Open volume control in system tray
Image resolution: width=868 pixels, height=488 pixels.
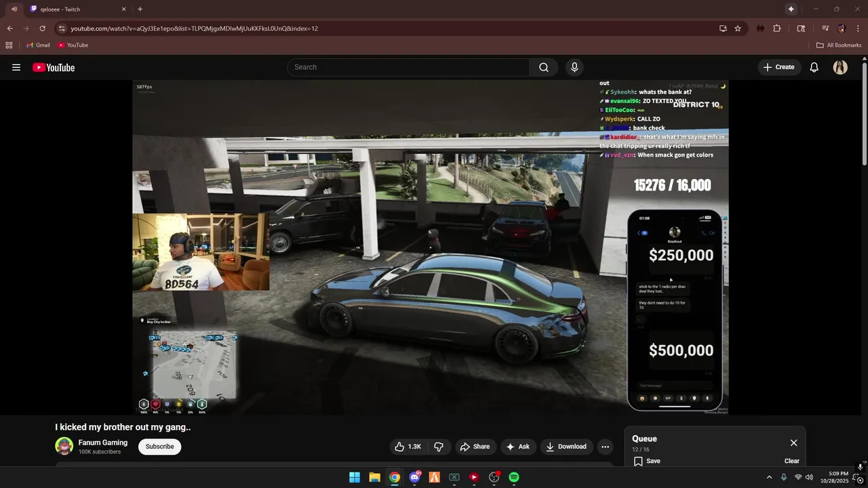(809, 477)
